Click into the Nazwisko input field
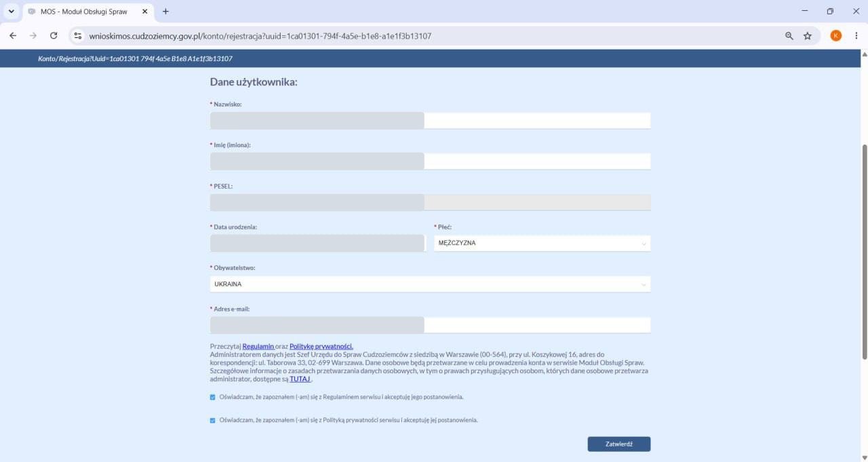 pos(431,121)
